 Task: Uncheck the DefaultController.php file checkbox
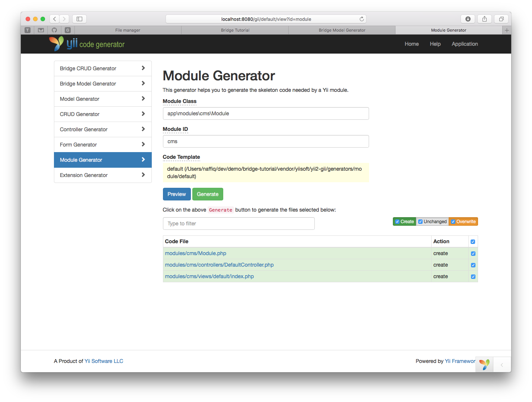click(x=473, y=265)
